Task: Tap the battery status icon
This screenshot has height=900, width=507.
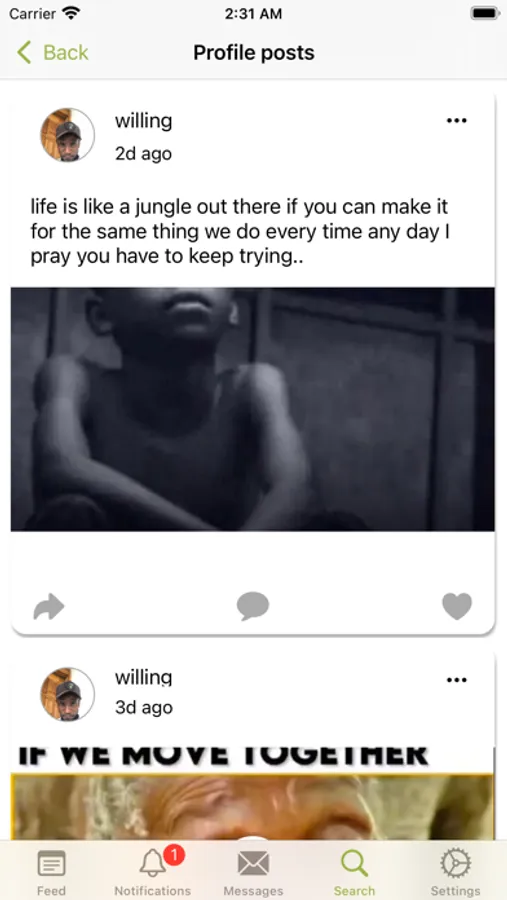Action: pos(485,13)
